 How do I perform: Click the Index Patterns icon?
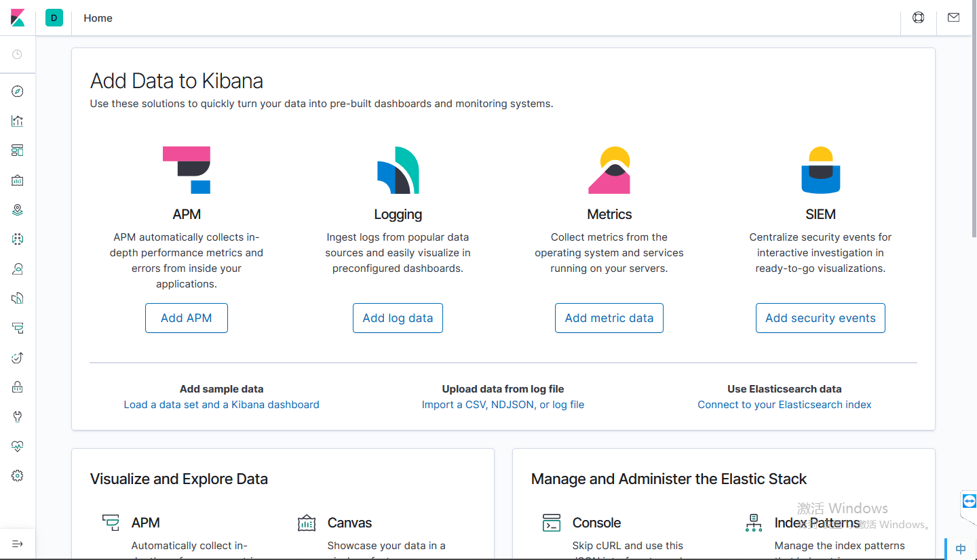(x=754, y=523)
